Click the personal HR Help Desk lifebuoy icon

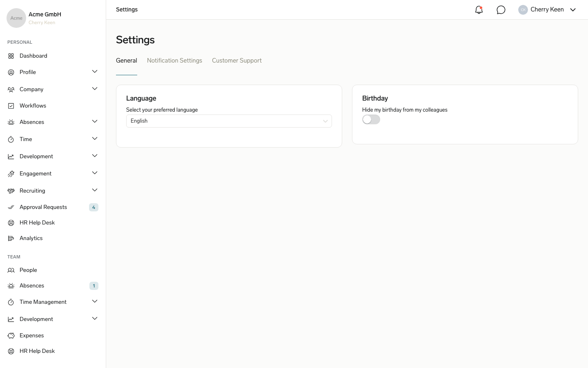tap(11, 223)
